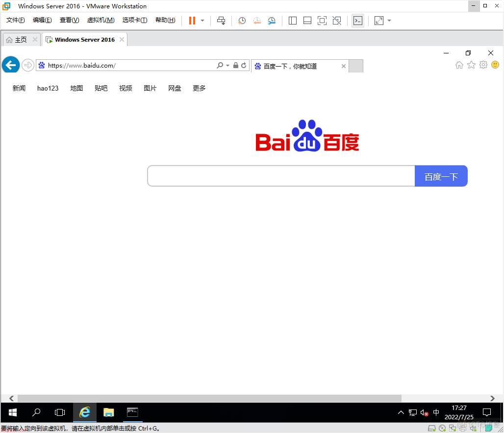The image size is (504, 433).
Task: Show hidden system tray icons
Action: tap(401, 412)
